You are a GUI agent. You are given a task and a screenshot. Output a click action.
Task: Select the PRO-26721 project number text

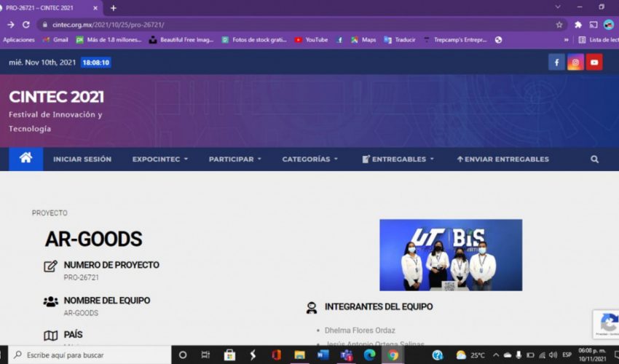click(x=82, y=277)
